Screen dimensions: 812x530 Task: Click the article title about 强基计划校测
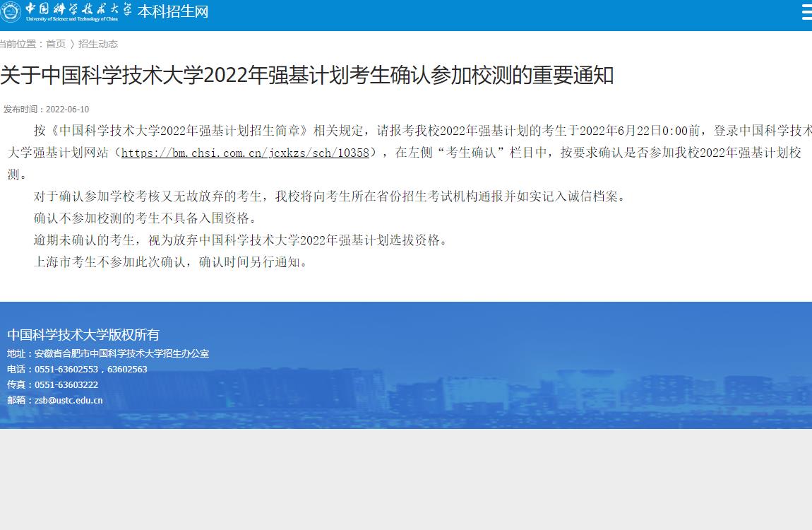tap(307, 75)
